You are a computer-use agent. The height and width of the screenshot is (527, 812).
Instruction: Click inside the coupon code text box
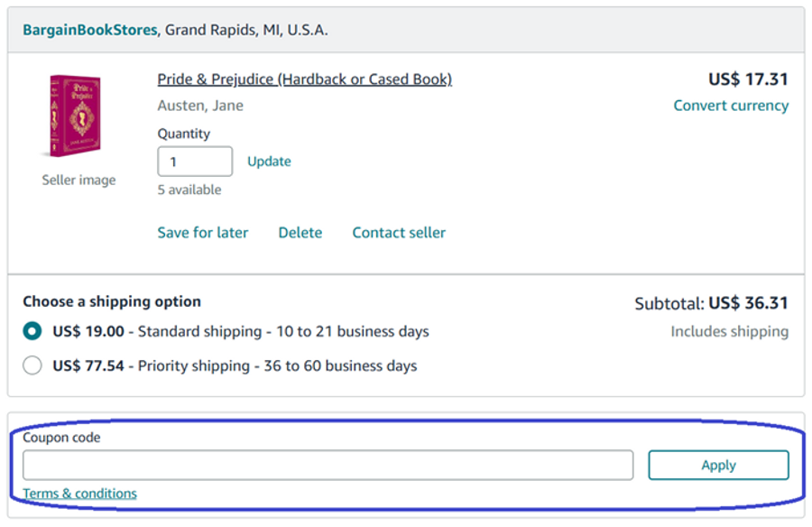click(x=328, y=466)
